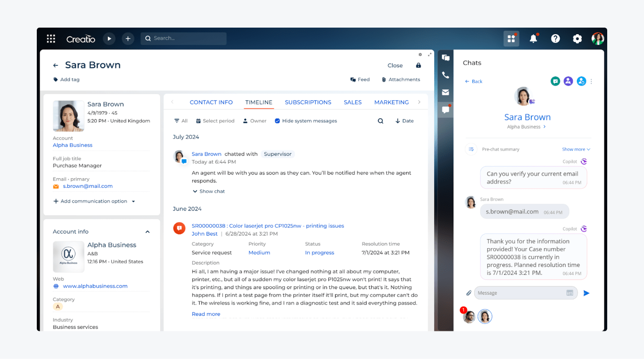Click the Read more link
This screenshot has height=359, width=644.
(x=206, y=314)
